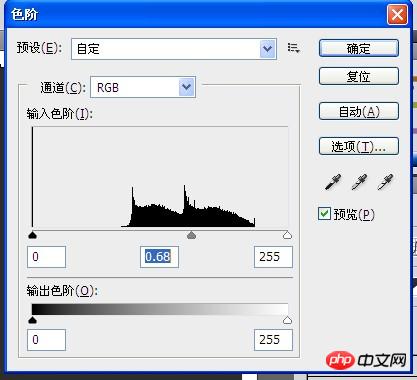Close the 色阶 dialog
The height and width of the screenshot is (380, 417).
tap(397, 15)
